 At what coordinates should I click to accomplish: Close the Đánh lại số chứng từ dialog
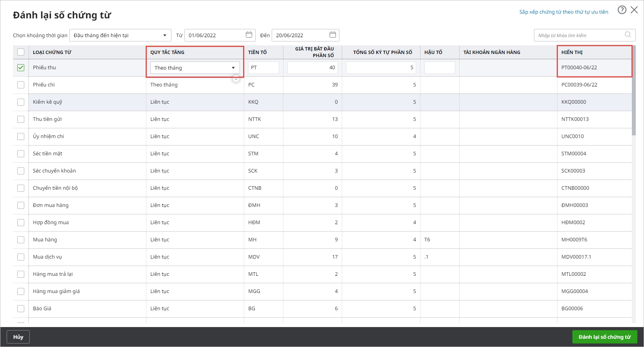[634, 10]
